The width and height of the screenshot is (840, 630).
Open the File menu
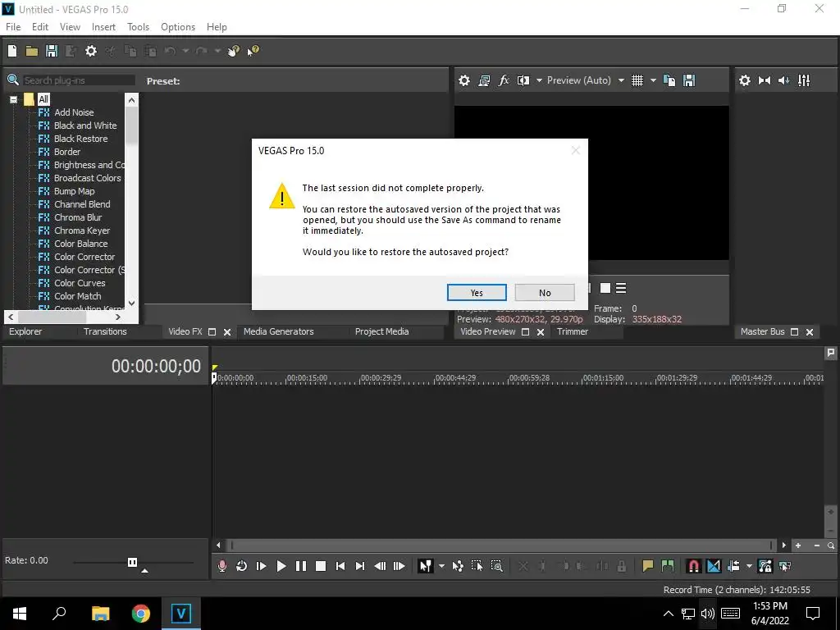pyautogui.click(x=13, y=27)
